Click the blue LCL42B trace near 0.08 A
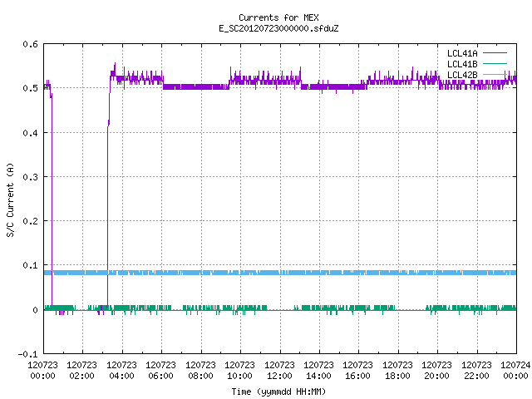Image resolution: width=532 pixels, height=399 pixels. [x=280, y=273]
